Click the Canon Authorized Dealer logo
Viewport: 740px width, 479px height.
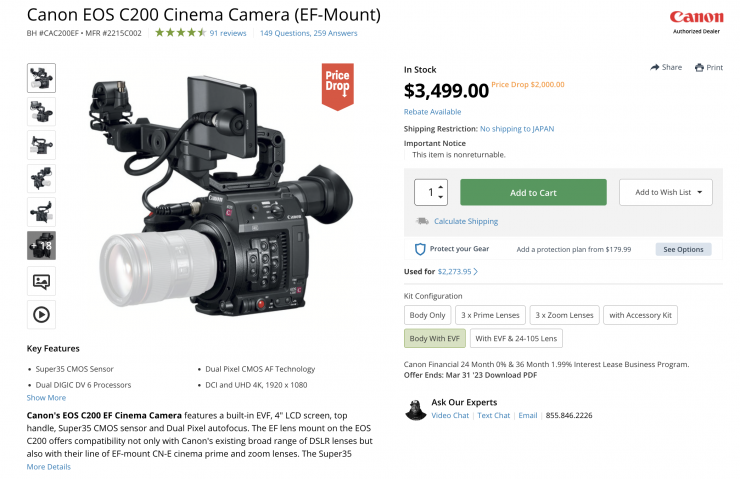[696, 21]
